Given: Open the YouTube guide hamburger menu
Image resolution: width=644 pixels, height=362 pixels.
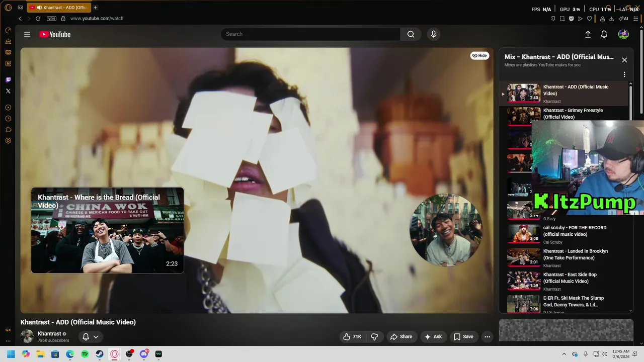Looking at the screenshot, I should tap(27, 34).
